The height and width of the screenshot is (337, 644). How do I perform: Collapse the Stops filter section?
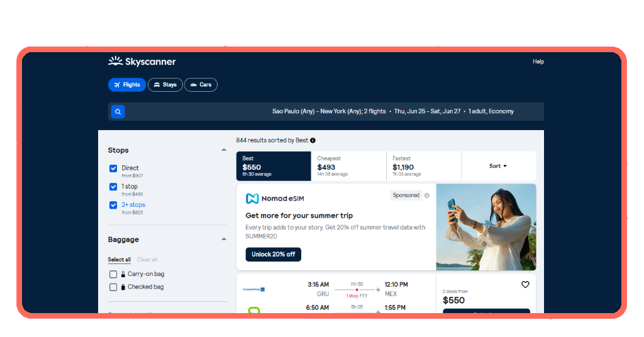(x=224, y=150)
